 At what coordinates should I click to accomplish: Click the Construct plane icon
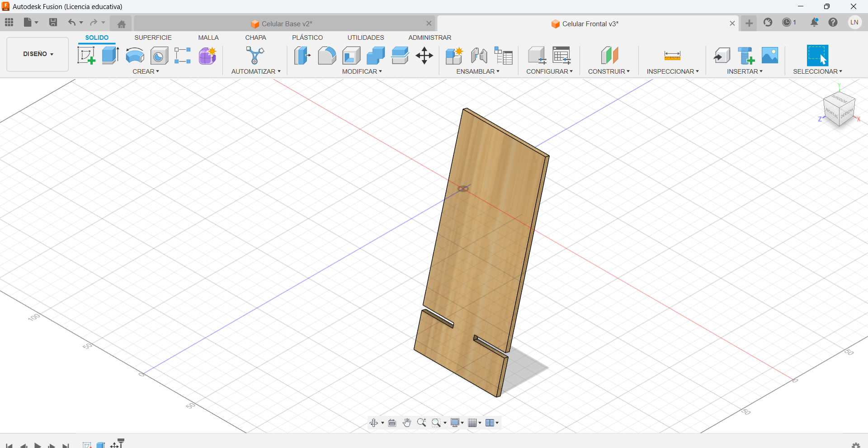pyautogui.click(x=609, y=56)
